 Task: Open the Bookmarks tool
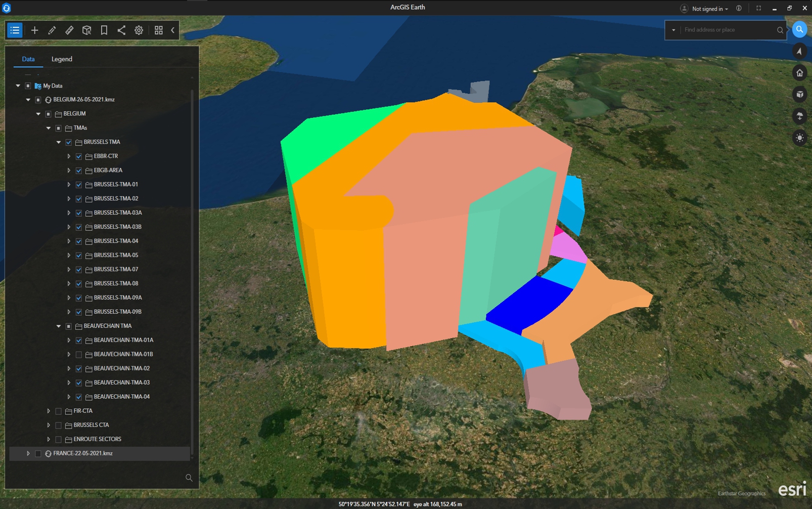(x=104, y=30)
